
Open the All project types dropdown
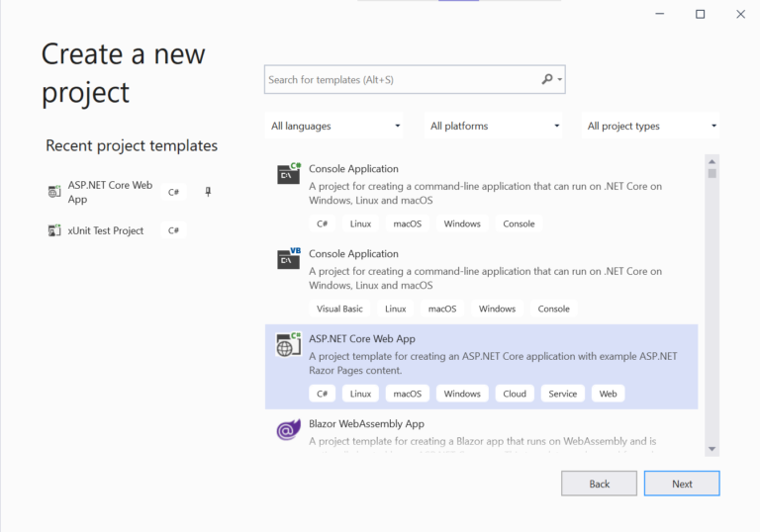(x=651, y=126)
